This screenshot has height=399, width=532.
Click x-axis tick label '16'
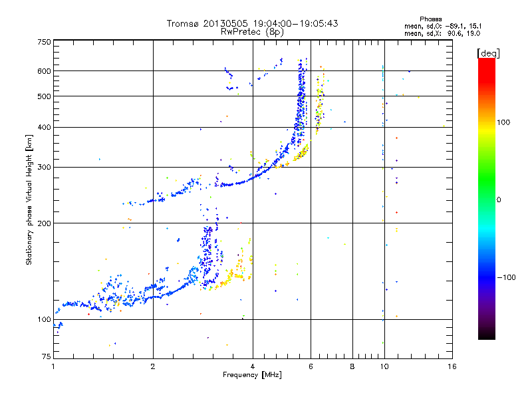(x=452, y=366)
